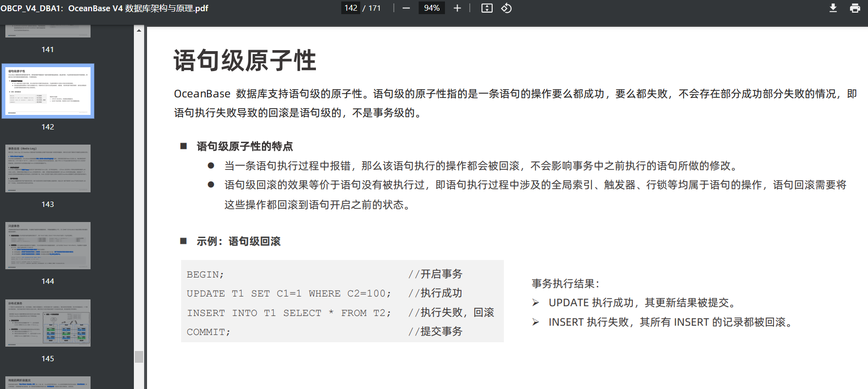
Task: Click the subheading 示例：语句级回滚
Action: 239,241
